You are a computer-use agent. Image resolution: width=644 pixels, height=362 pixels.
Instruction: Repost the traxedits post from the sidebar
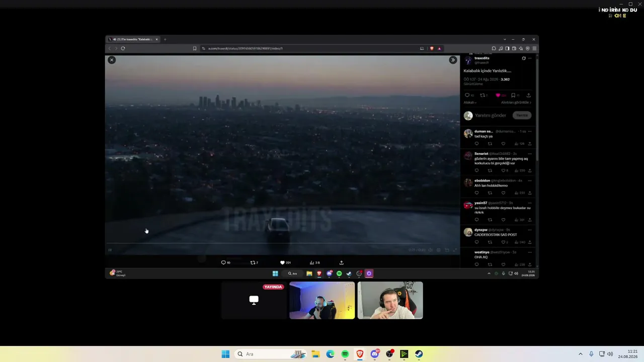coord(482,95)
